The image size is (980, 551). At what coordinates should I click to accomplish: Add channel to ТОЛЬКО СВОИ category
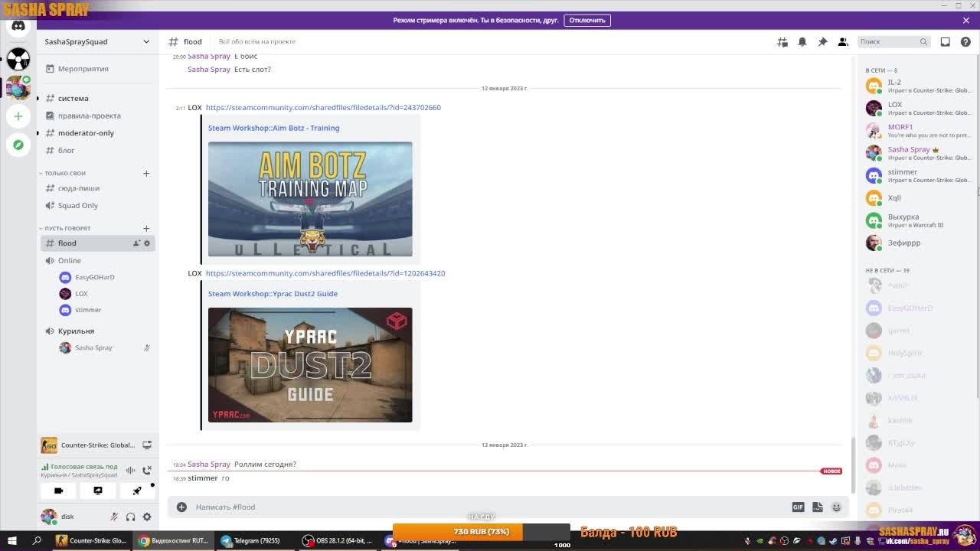pyautogui.click(x=146, y=173)
